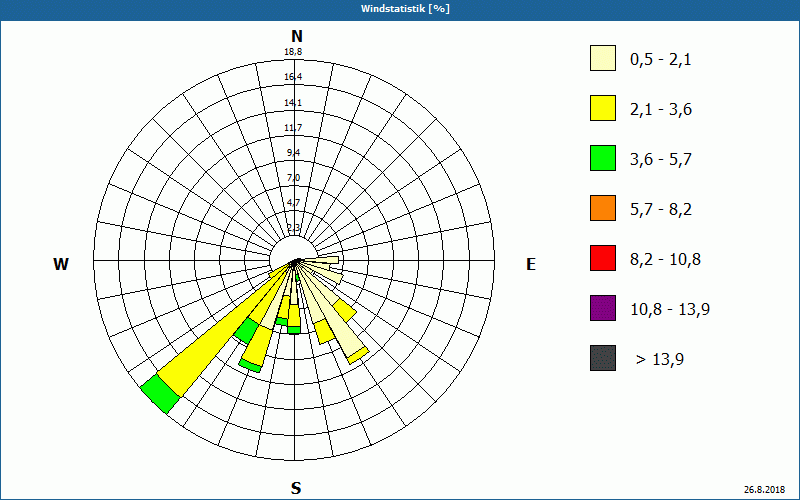Image resolution: width=800 pixels, height=500 pixels.
Task: Click the purple 10,8 - 13,9 legend swatch
Action: tap(603, 308)
